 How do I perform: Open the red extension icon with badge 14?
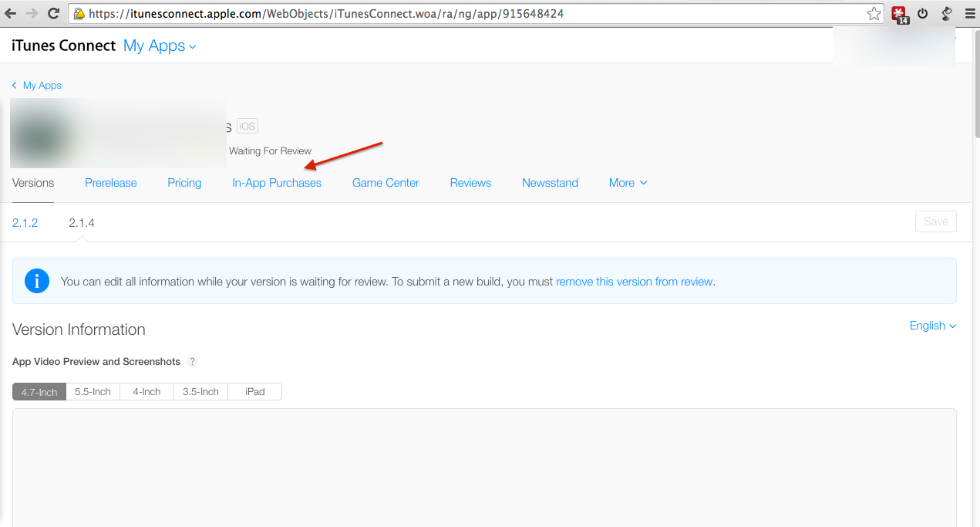click(x=899, y=14)
